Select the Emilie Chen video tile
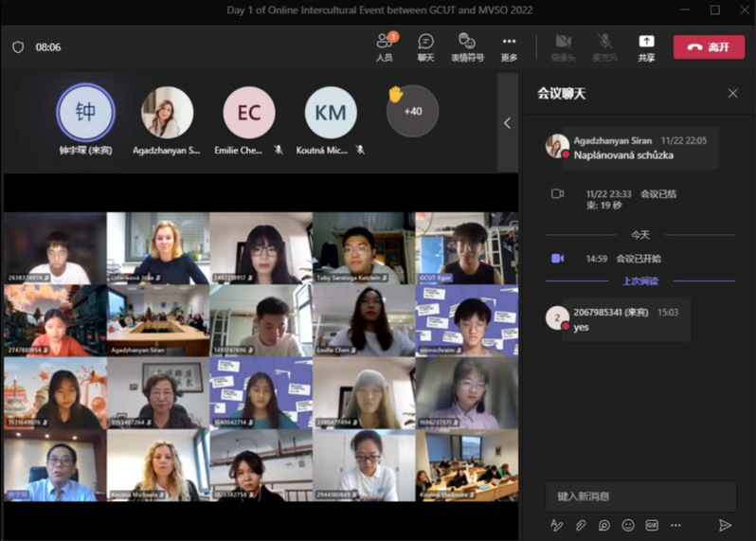Image resolution: width=756 pixels, height=541 pixels. tap(363, 320)
